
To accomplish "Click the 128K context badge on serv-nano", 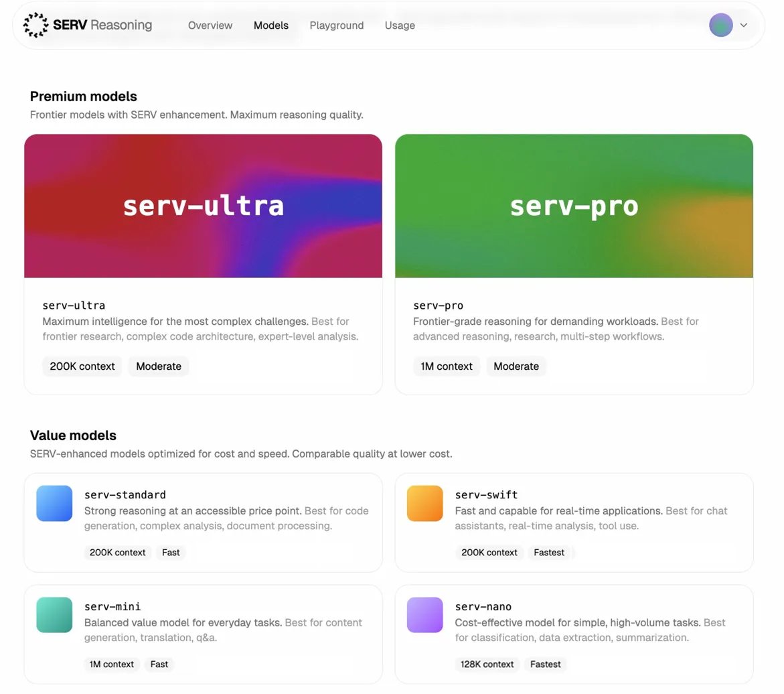I will pyautogui.click(x=487, y=665).
